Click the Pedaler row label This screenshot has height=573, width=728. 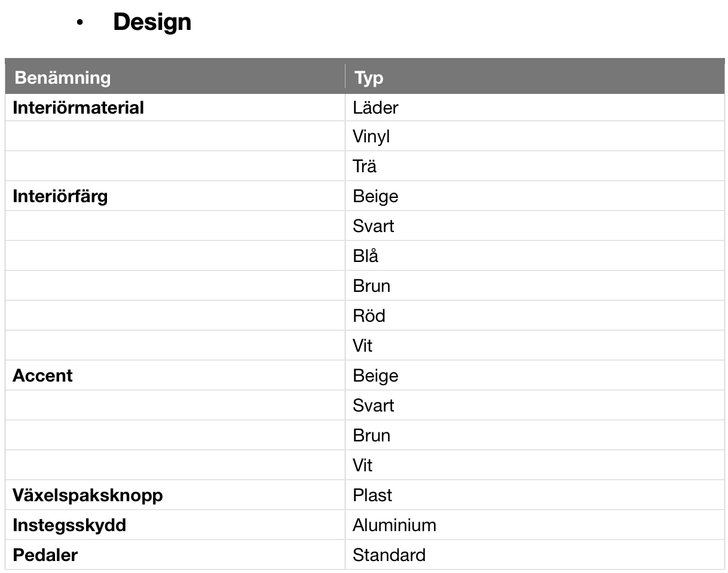click(x=45, y=555)
